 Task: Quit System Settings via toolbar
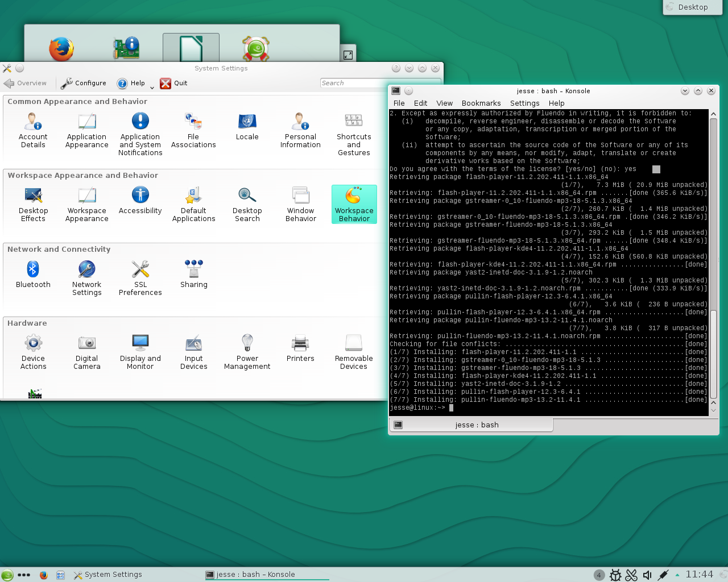(174, 83)
